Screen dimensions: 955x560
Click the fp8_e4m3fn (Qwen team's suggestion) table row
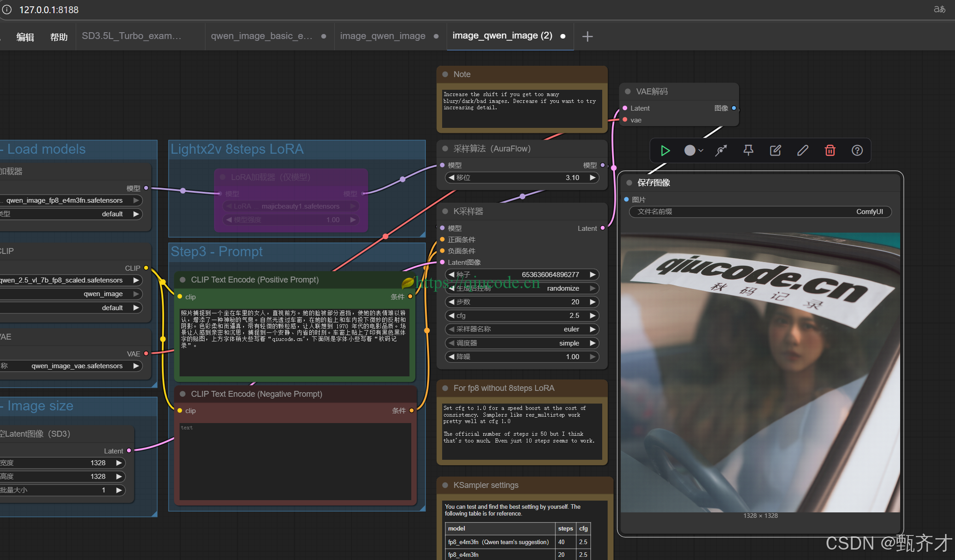[517, 542]
